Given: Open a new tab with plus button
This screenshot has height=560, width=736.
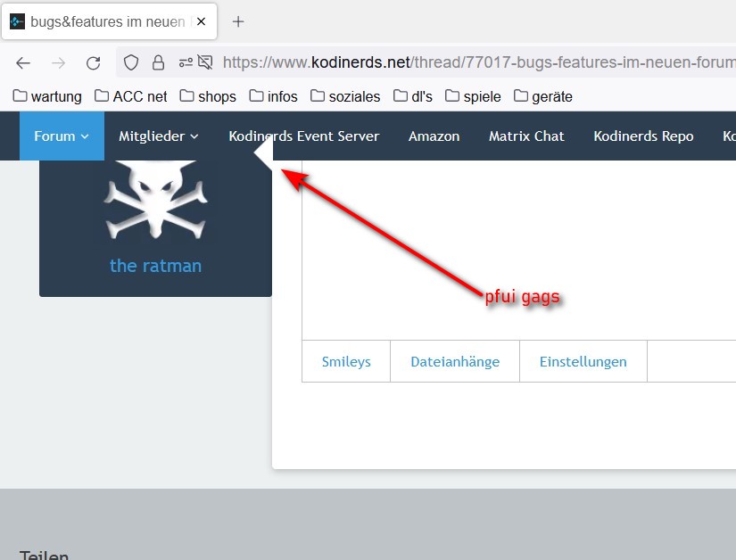Looking at the screenshot, I should click(x=238, y=21).
